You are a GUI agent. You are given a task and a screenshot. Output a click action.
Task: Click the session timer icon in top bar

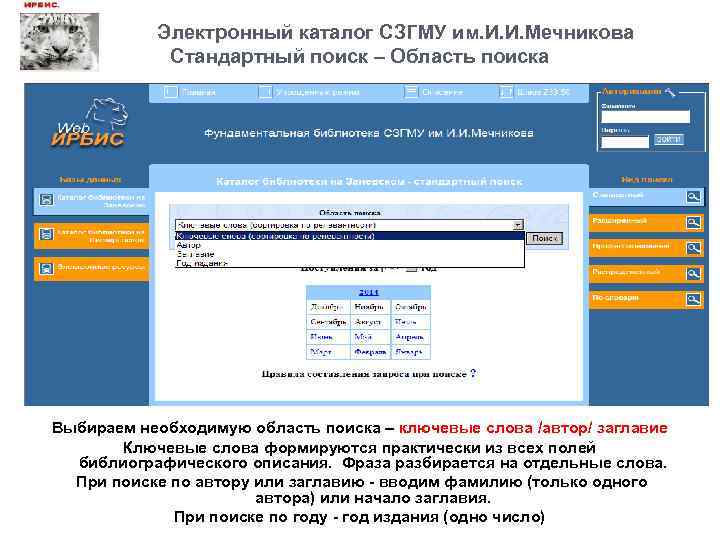pos(506,92)
